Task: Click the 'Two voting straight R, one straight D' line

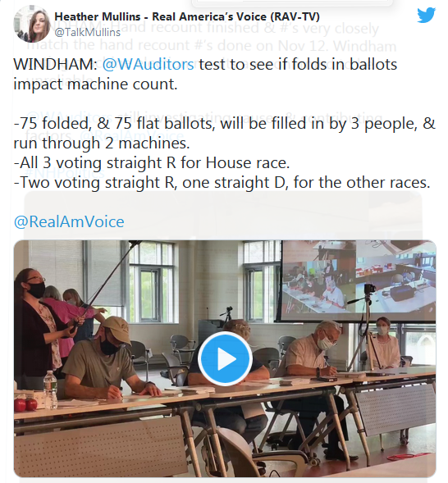Action: [x=222, y=182]
